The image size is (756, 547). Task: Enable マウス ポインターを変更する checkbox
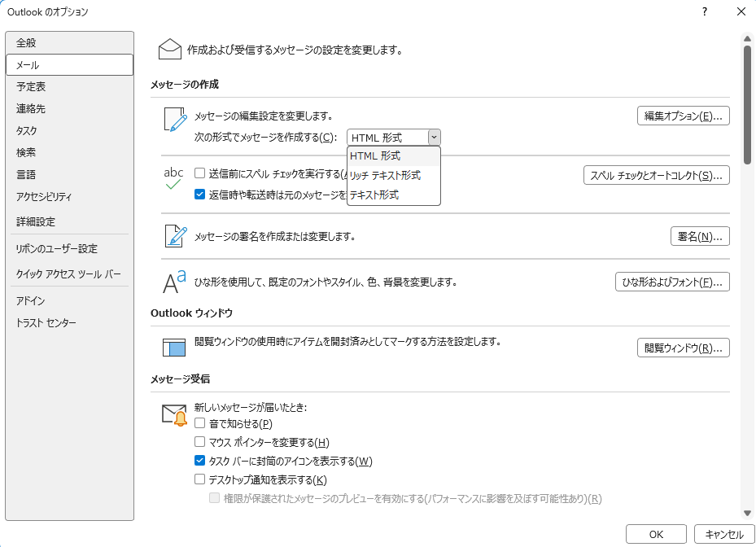[x=199, y=441]
